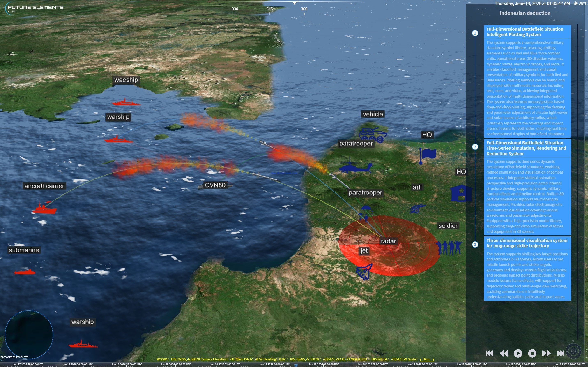Click the 'HQ' label above the flag
The height and width of the screenshot is (367, 588).
coord(427,135)
